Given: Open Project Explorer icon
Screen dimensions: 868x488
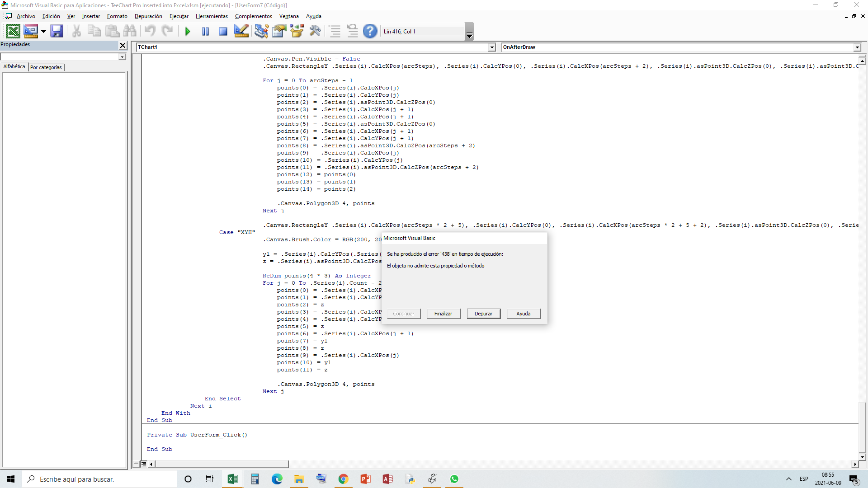Looking at the screenshot, I should tap(261, 31).
